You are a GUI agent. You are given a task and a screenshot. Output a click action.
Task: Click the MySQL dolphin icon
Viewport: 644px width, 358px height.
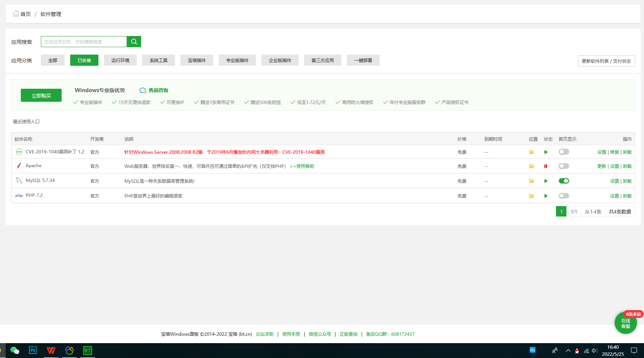click(x=19, y=180)
